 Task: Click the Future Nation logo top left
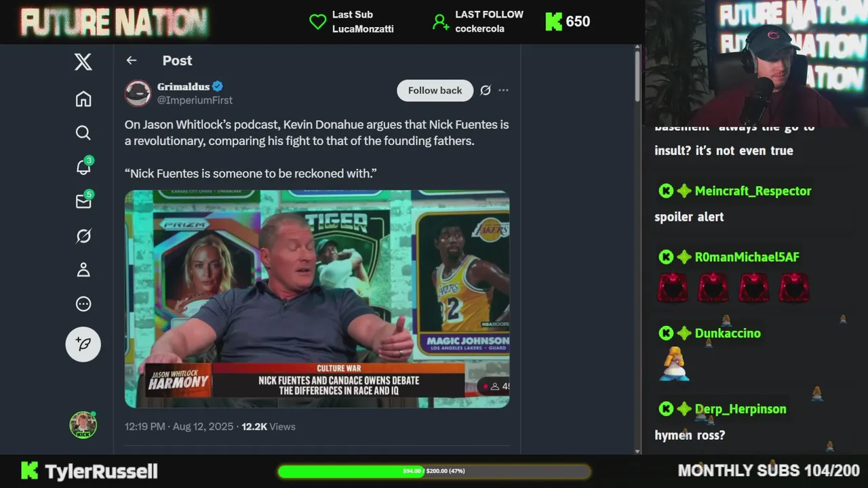[114, 22]
